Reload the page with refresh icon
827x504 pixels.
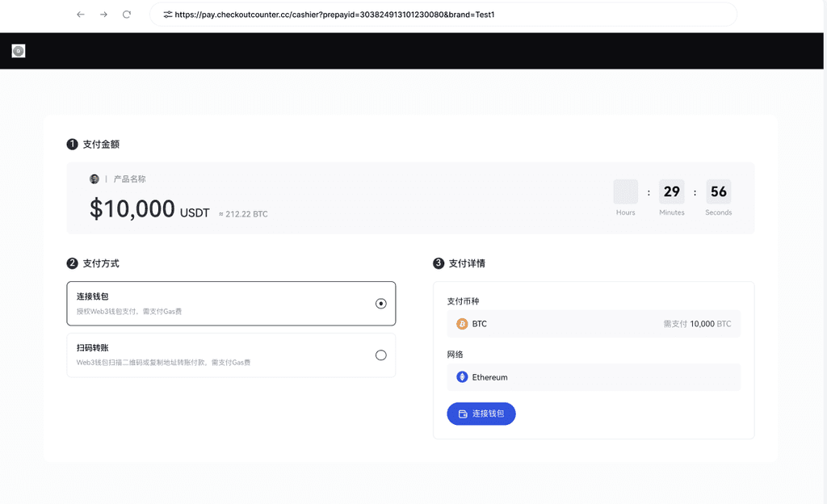[127, 15]
